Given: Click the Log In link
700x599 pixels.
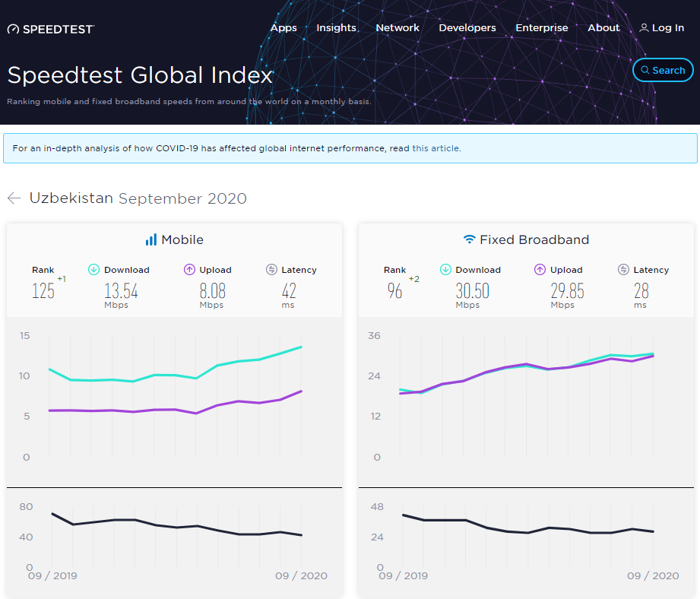Looking at the screenshot, I should (668, 27).
